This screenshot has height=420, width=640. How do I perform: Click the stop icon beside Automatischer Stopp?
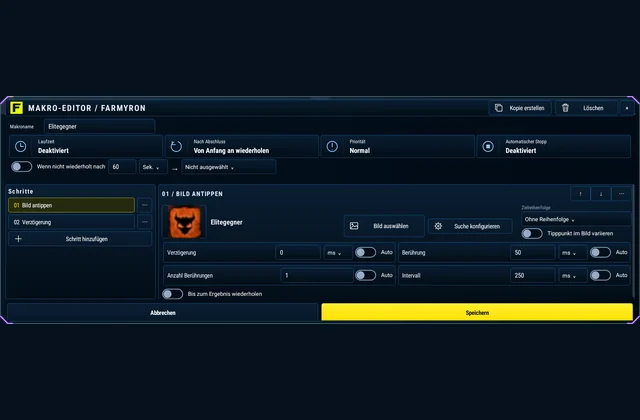tap(488, 147)
